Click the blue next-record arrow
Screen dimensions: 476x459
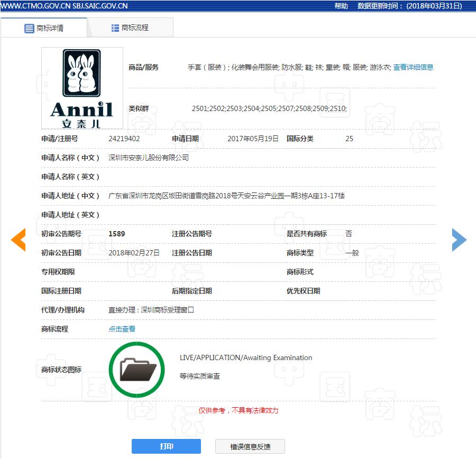(x=459, y=240)
